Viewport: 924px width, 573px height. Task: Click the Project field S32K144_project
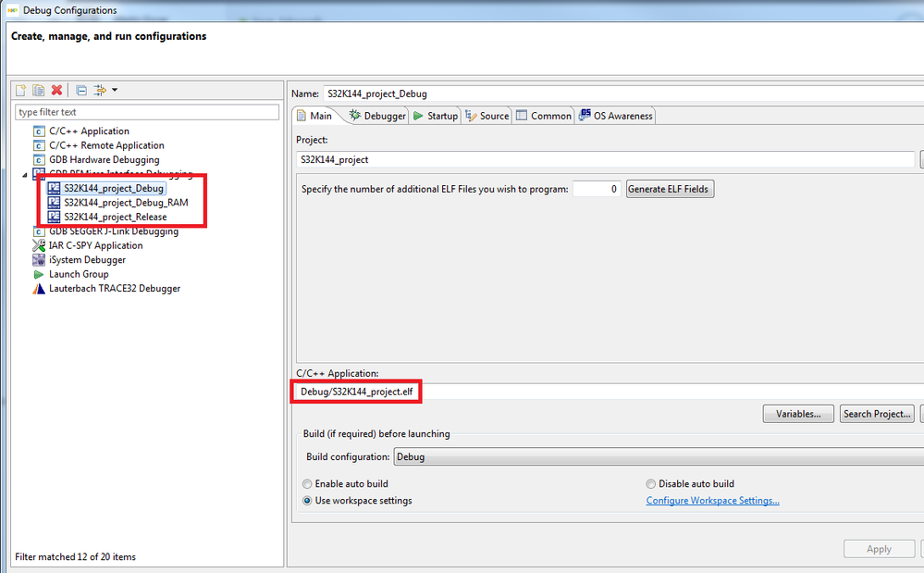tap(605, 160)
